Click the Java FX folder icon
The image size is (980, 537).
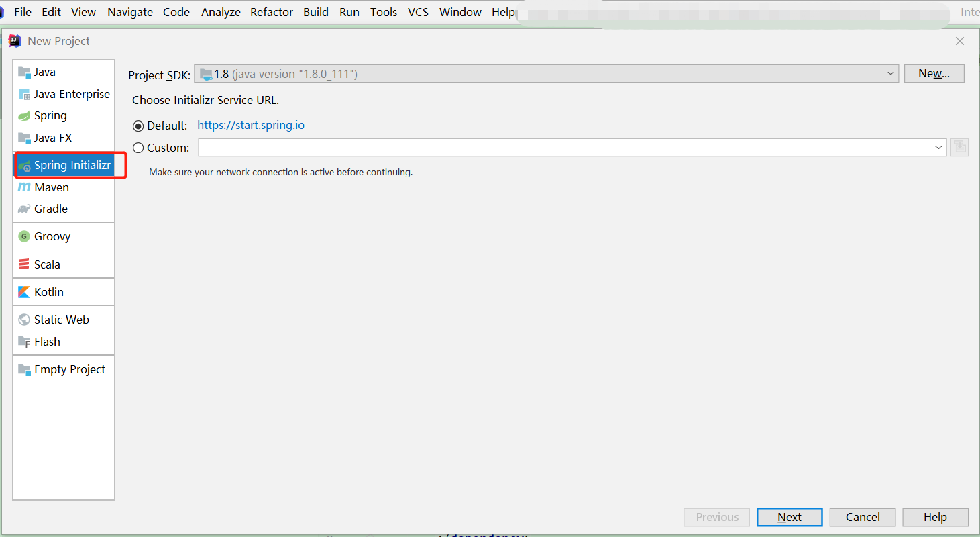(x=24, y=138)
